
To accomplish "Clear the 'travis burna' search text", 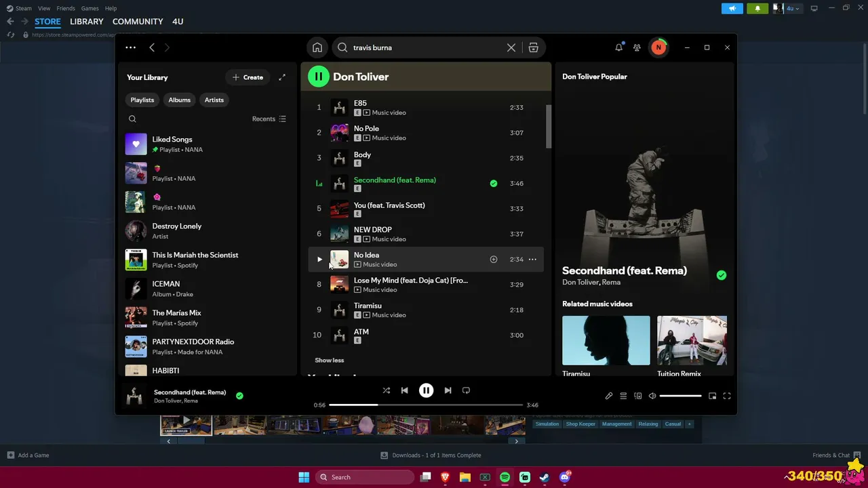I will (x=511, y=47).
